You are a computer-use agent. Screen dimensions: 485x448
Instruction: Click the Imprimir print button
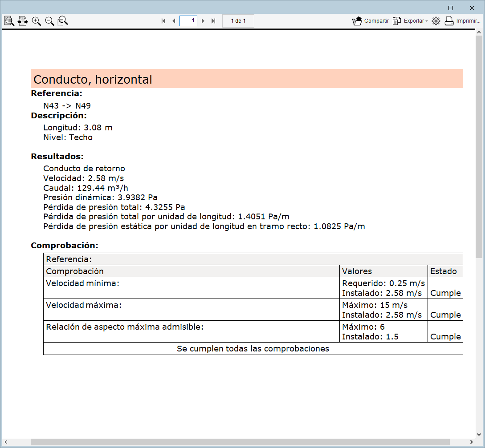462,21
